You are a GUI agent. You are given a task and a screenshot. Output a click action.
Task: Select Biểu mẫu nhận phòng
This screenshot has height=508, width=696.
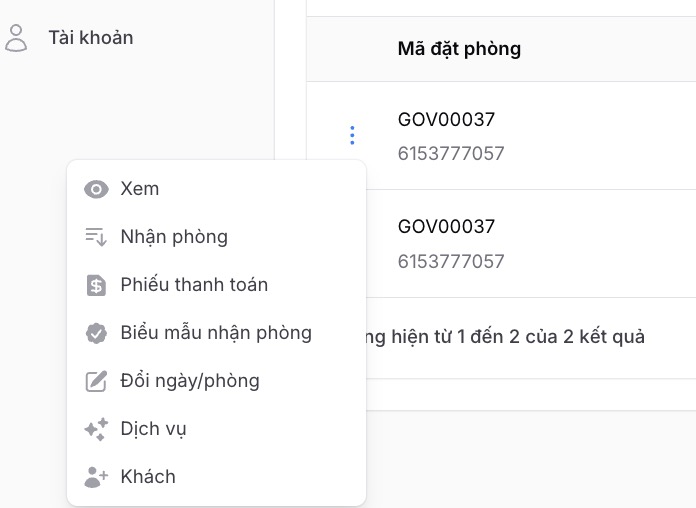coord(216,333)
